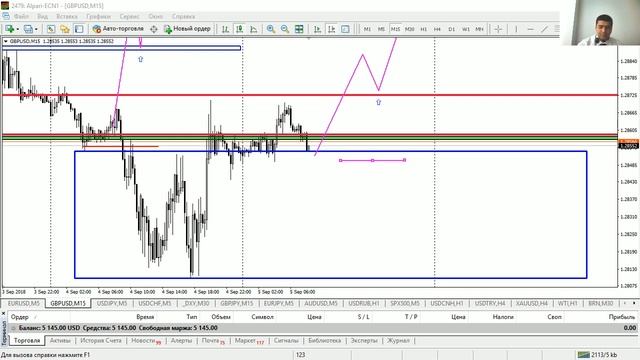
Task: Open the Сервис menu
Action: pos(129,16)
